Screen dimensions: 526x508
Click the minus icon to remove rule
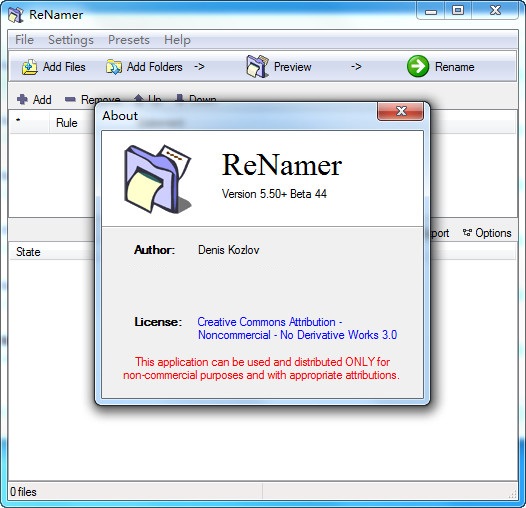(x=70, y=99)
